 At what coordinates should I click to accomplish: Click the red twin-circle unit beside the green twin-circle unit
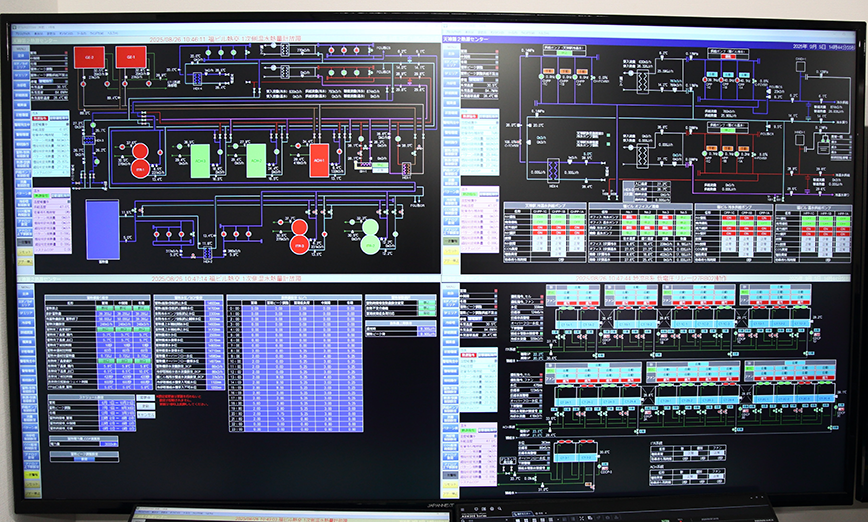tap(299, 238)
